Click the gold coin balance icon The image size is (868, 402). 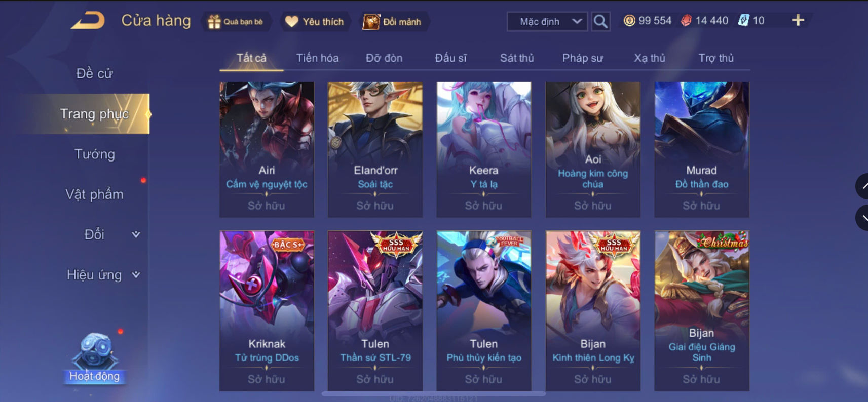pyautogui.click(x=629, y=21)
